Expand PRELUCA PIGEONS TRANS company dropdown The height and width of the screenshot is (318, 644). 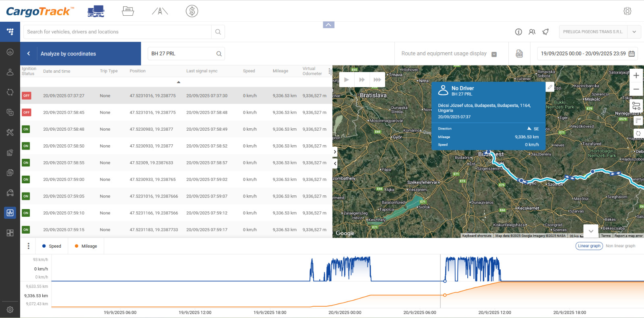pos(634,32)
